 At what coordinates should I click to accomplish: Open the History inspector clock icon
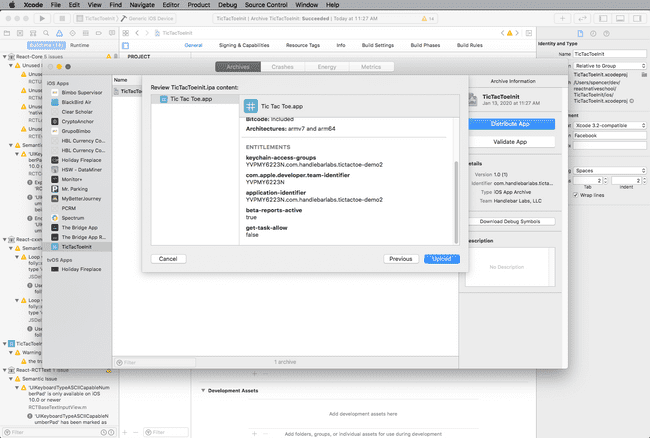coord(593,34)
